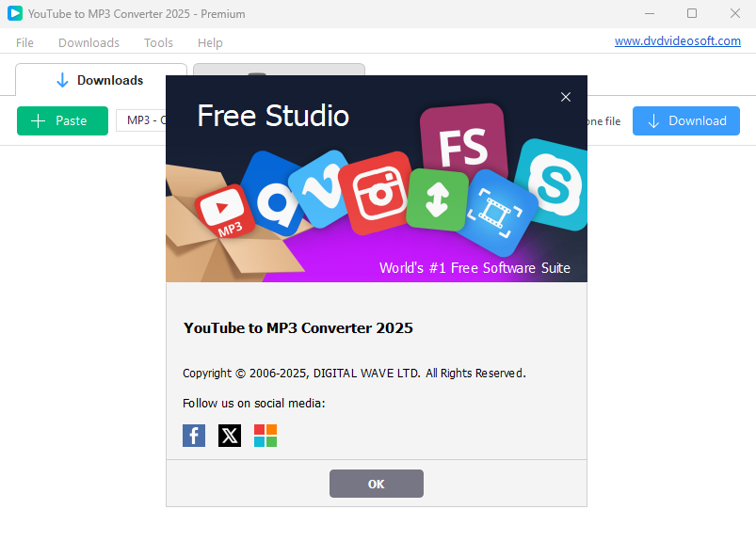Click the green Paste button
Screen dimensions: 756x557
tap(63, 121)
